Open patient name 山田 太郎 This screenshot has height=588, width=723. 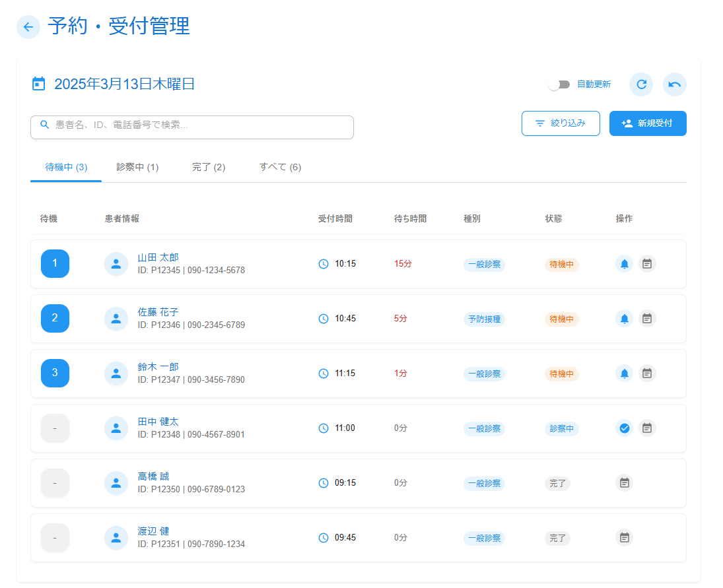[x=158, y=257]
